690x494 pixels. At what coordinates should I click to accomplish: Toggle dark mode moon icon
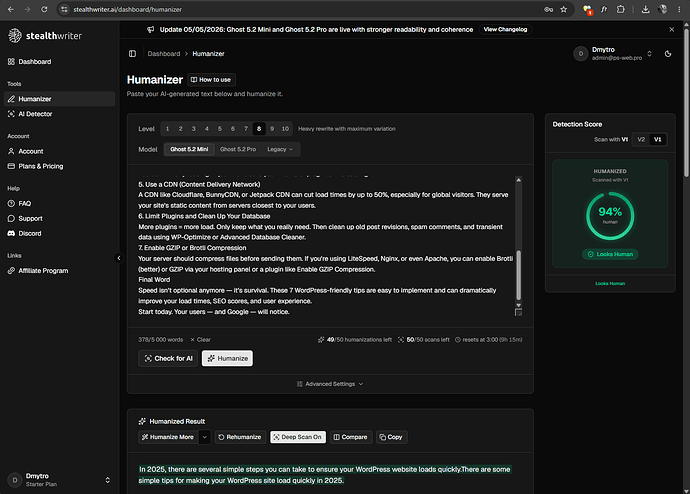[668, 54]
